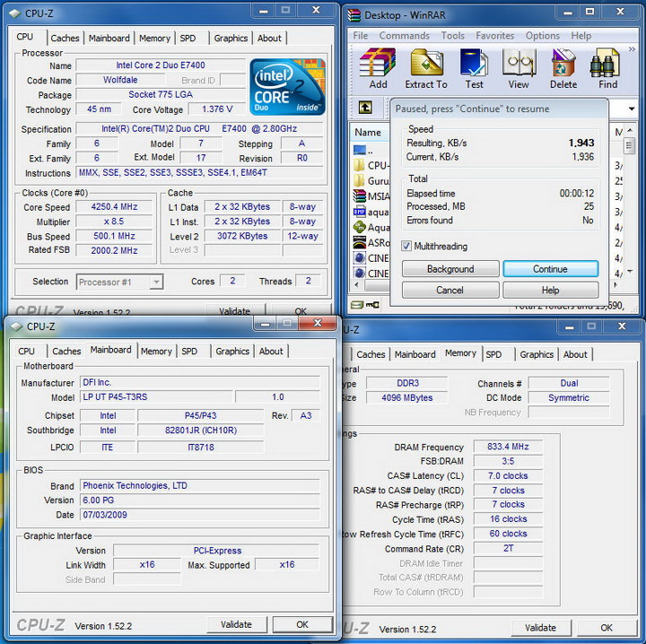Open the View icon in WinRAR toolbar
The height and width of the screenshot is (644, 646).
click(519, 63)
